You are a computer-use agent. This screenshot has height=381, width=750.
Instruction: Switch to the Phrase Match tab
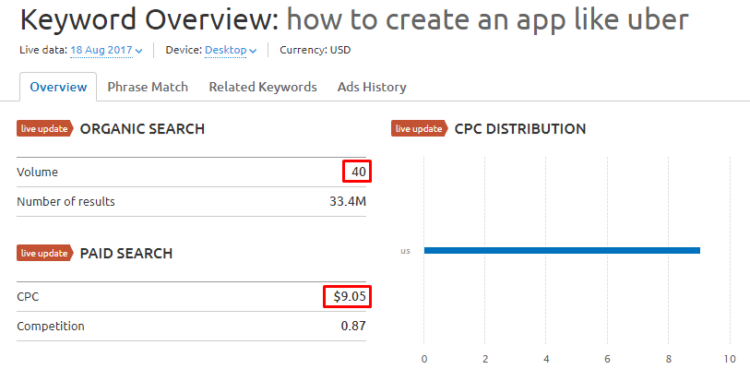tap(147, 87)
